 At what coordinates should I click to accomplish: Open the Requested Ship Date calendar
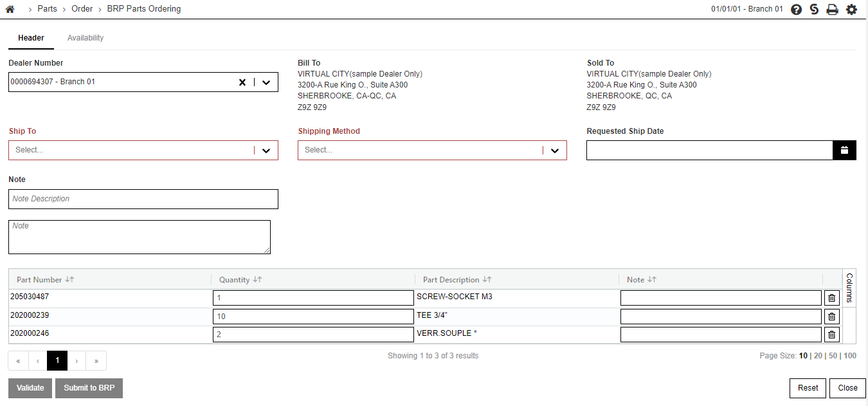pyautogui.click(x=844, y=150)
